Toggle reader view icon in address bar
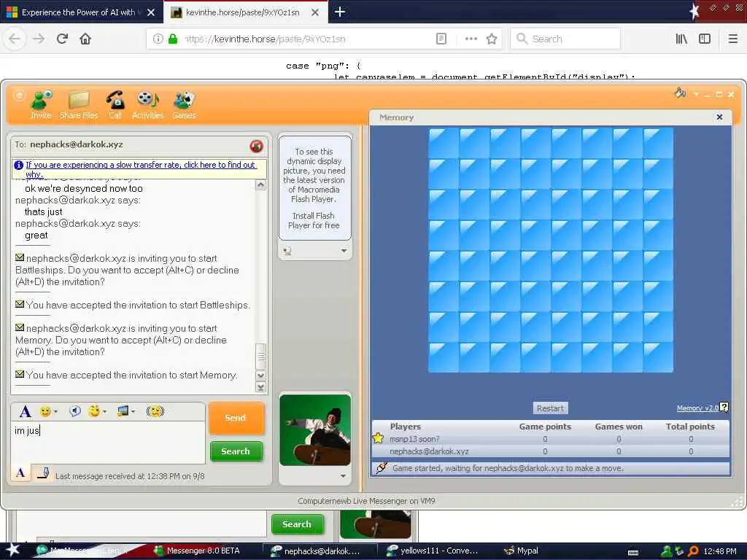 [x=441, y=39]
